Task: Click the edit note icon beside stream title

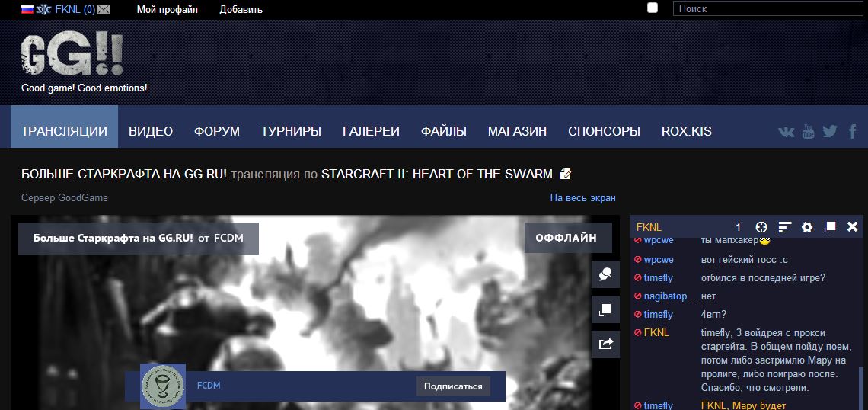Action: [x=565, y=174]
